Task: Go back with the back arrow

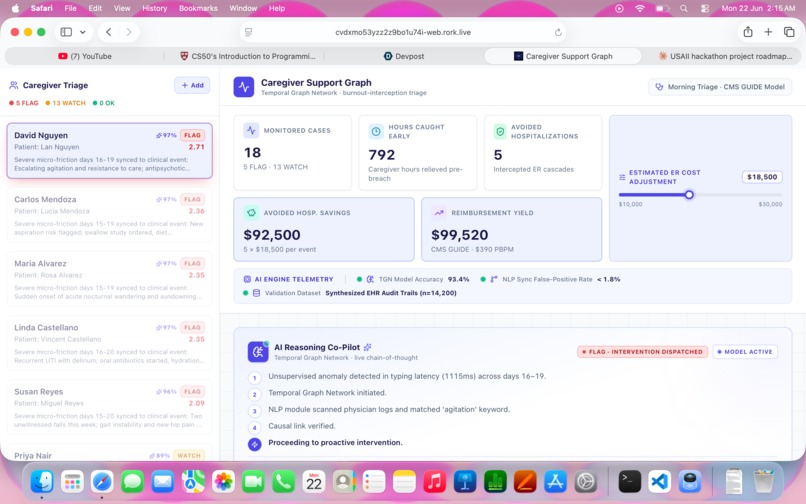Action: click(108, 32)
